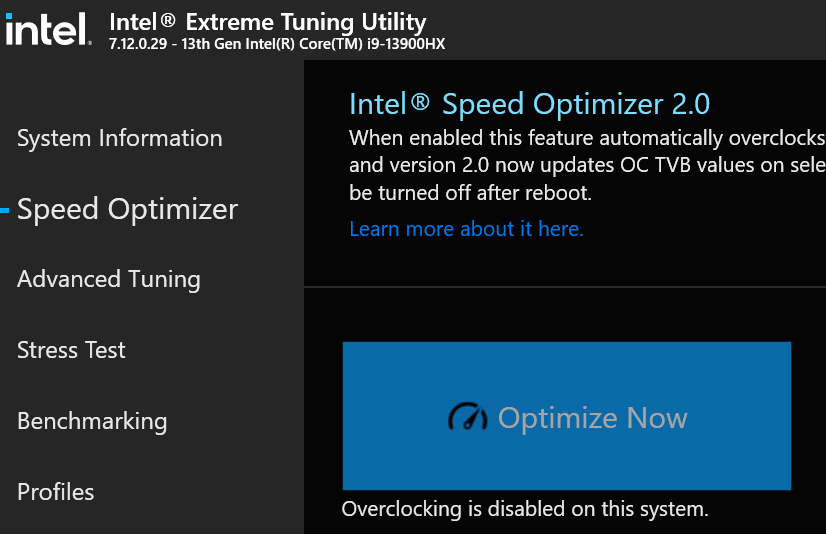
Task: Click the 'Overclocking is disabled on this system' message
Action: [x=525, y=509]
